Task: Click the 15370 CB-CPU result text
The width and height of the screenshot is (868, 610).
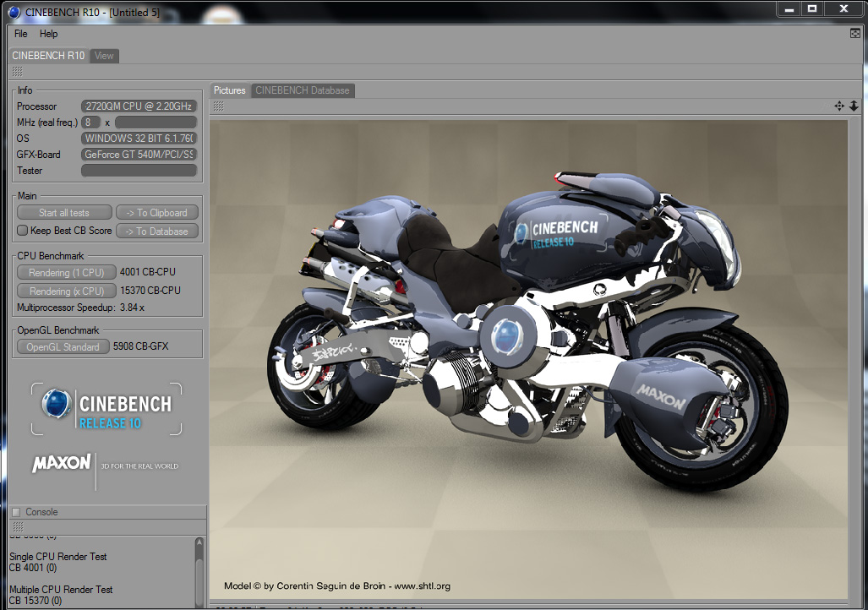Action: point(150,290)
